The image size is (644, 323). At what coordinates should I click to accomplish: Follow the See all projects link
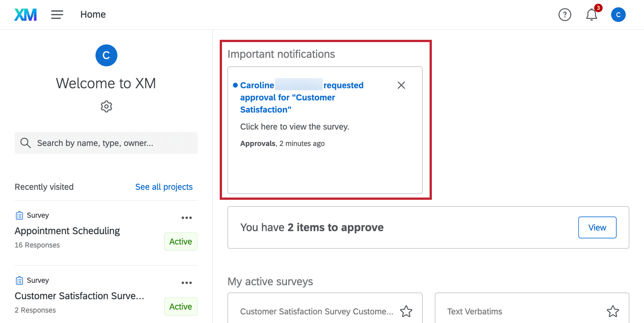(x=164, y=187)
